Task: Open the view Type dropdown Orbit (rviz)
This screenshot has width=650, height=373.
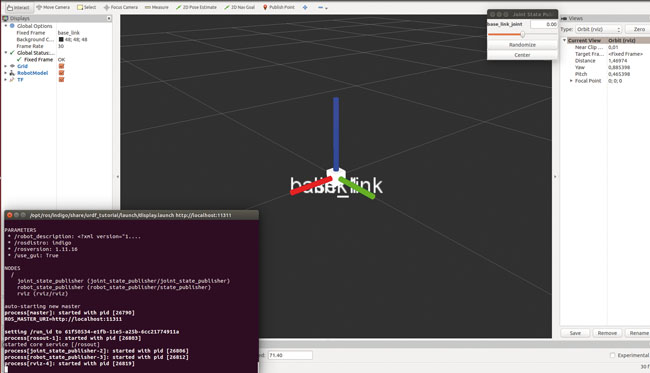Action: click(x=599, y=29)
